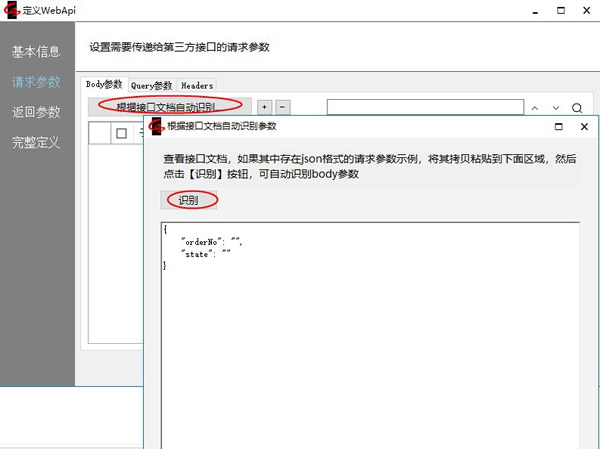Click the search magnifier icon

pos(577,108)
